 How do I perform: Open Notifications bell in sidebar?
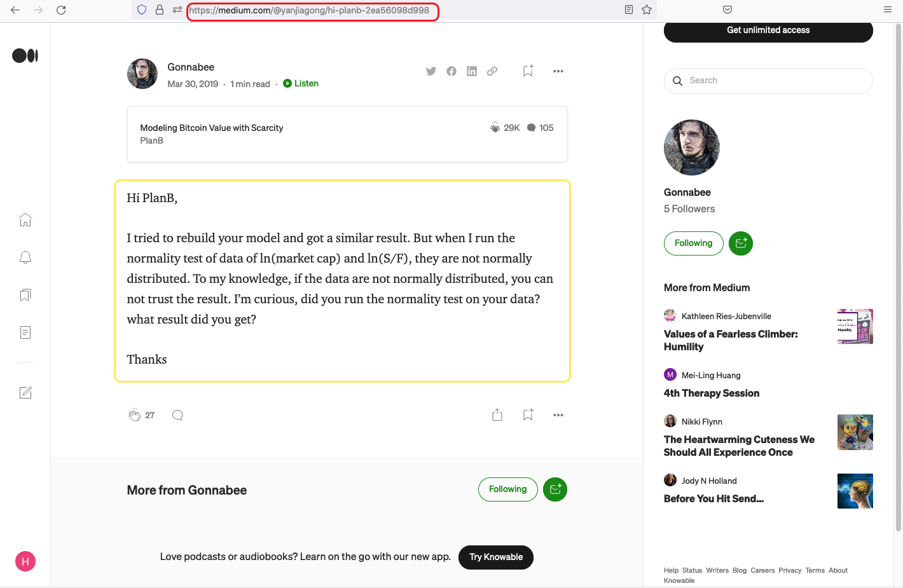click(25, 257)
